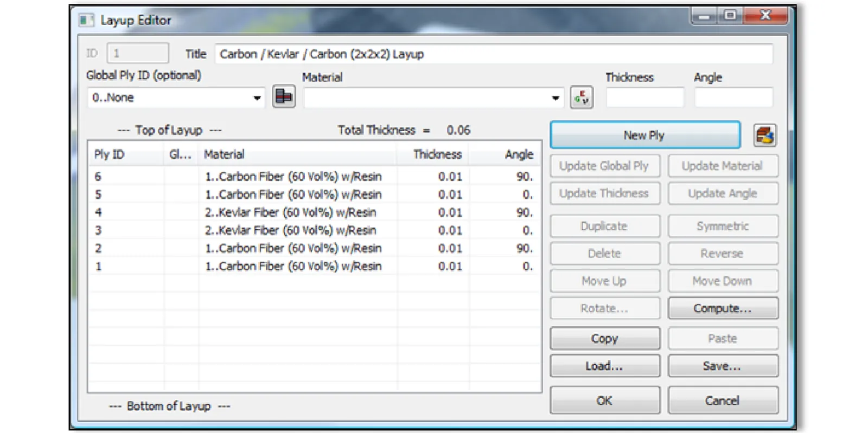868x433 pixels.
Task: Click the Thickness column header in ply table
Action: pos(432,154)
